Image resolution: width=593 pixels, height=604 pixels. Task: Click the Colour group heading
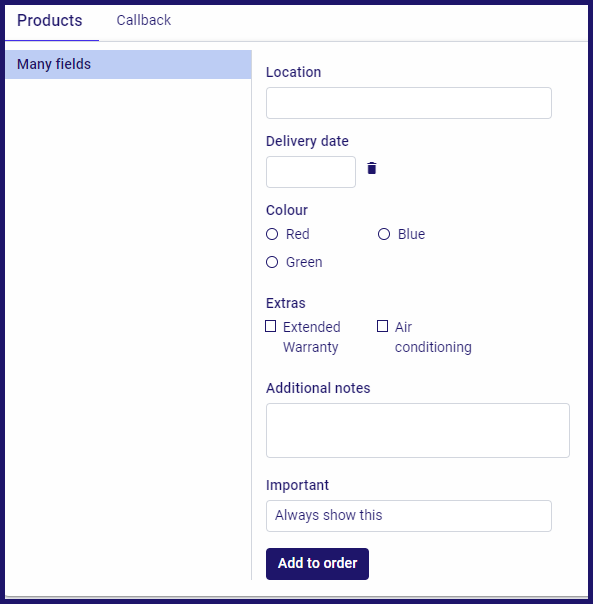coord(287,210)
